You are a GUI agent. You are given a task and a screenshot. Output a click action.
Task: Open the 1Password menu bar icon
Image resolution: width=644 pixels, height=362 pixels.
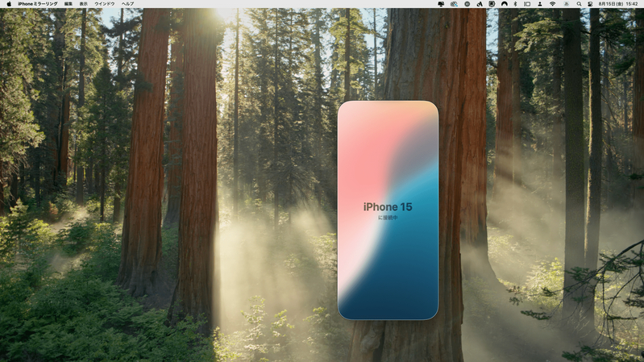point(467,4)
